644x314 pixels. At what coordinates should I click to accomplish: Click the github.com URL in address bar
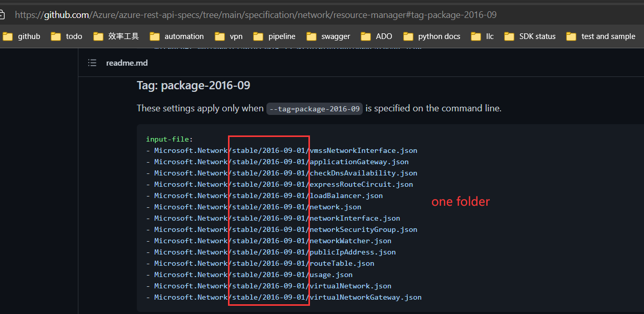tap(255, 15)
